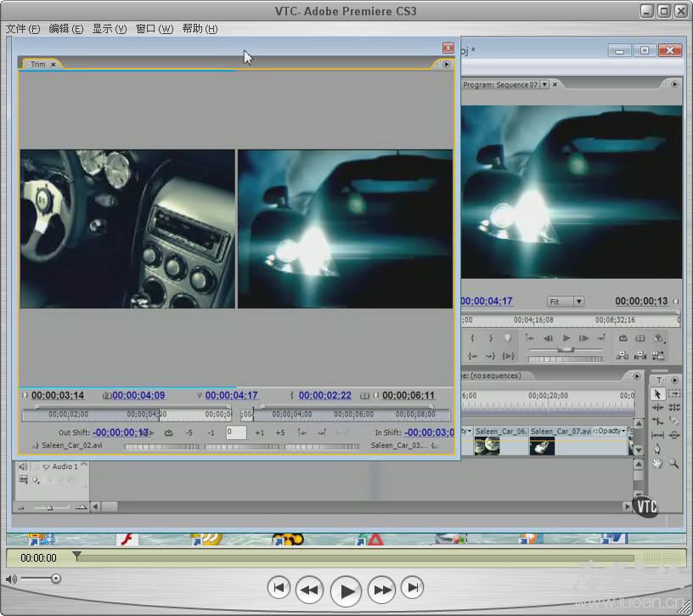The height and width of the screenshot is (616, 693).
Task: Trim forward one frame with +1
Action: pos(259,433)
